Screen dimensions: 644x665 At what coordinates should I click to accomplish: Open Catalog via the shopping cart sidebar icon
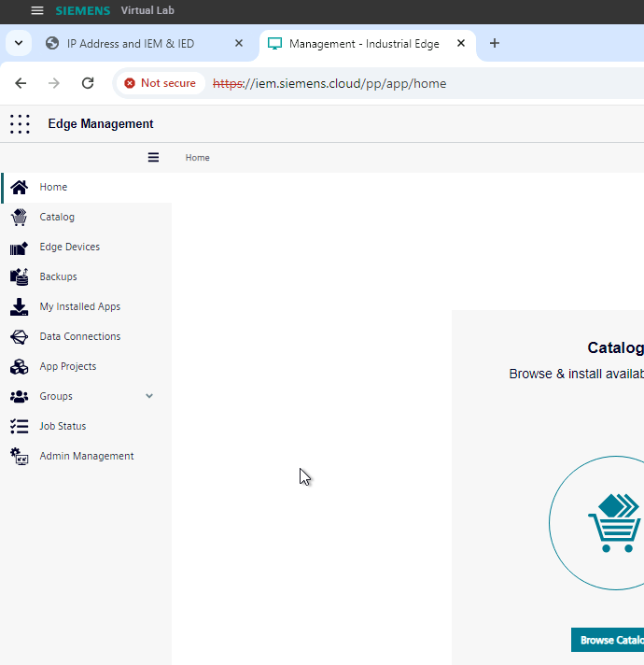click(19, 217)
